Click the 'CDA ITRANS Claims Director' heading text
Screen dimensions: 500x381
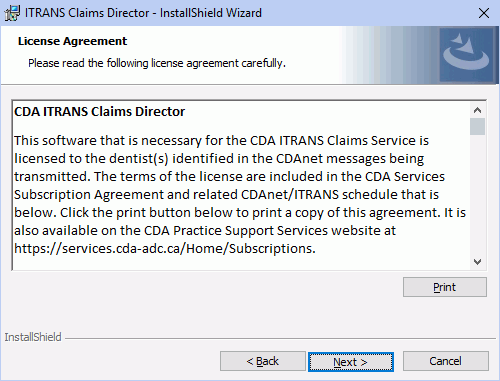[x=99, y=112]
